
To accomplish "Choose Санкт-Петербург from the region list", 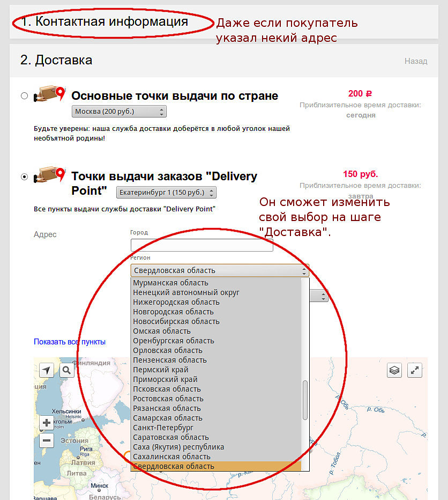I will tap(163, 428).
